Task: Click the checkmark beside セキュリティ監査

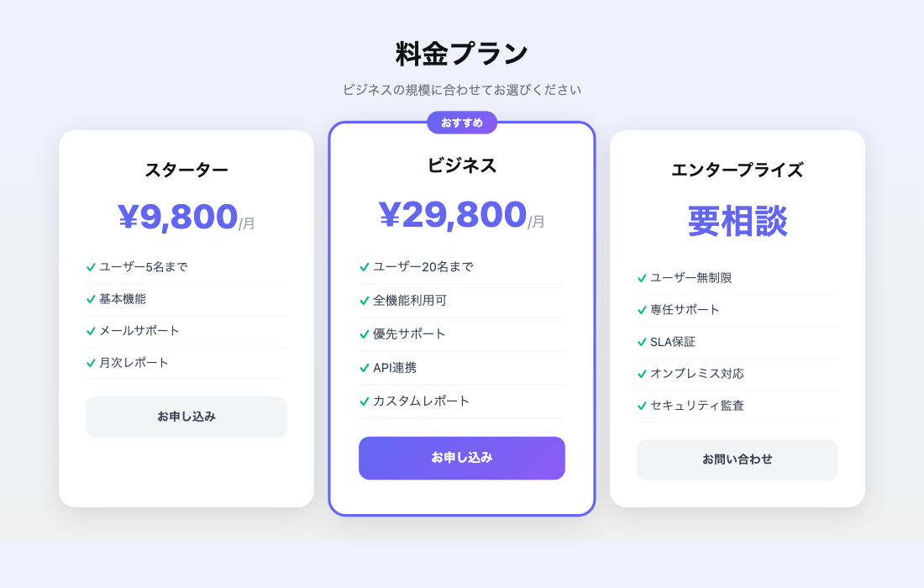Action: click(641, 406)
